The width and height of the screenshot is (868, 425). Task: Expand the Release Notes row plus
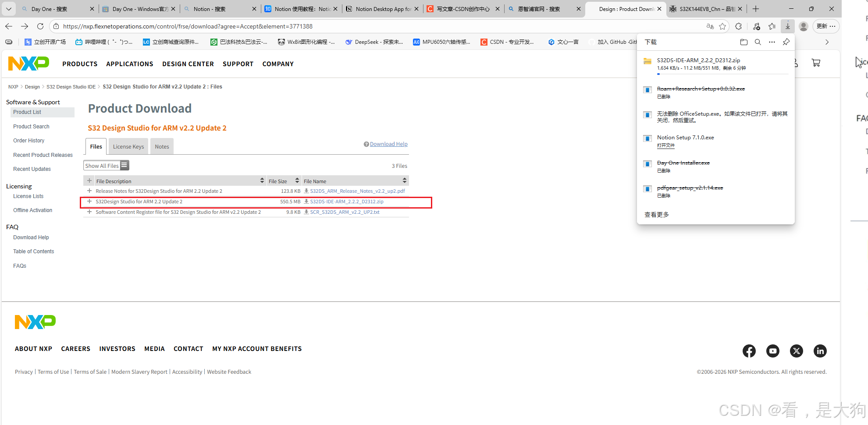(89, 191)
